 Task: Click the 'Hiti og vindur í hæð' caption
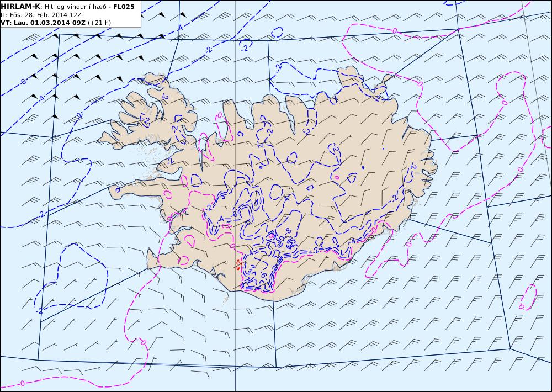76,7
